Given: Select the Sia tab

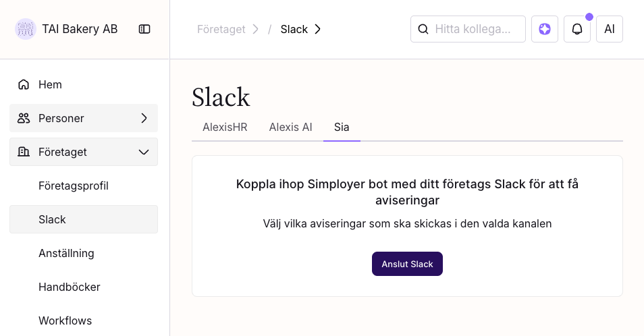Looking at the screenshot, I should [x=342, y=127].
